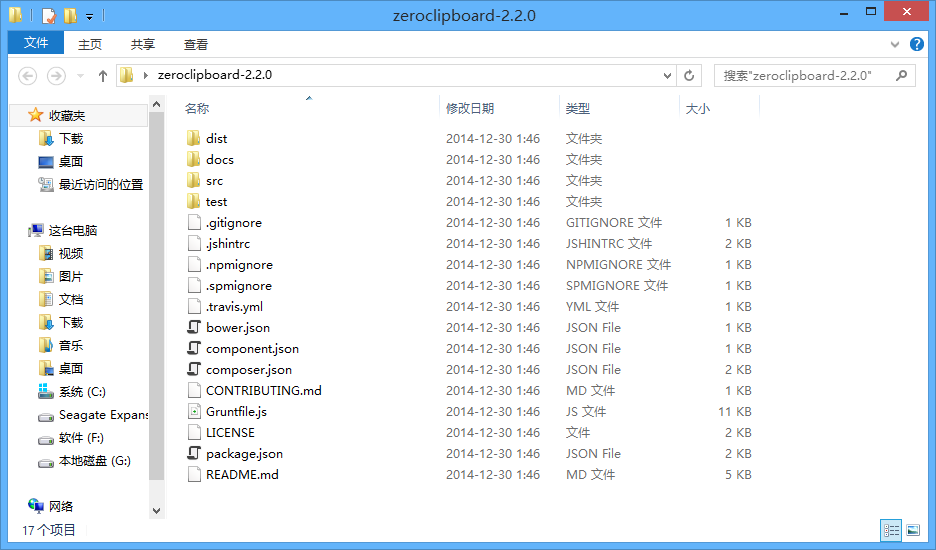Click the Properties quick access toolbar icon

(48, 16)
